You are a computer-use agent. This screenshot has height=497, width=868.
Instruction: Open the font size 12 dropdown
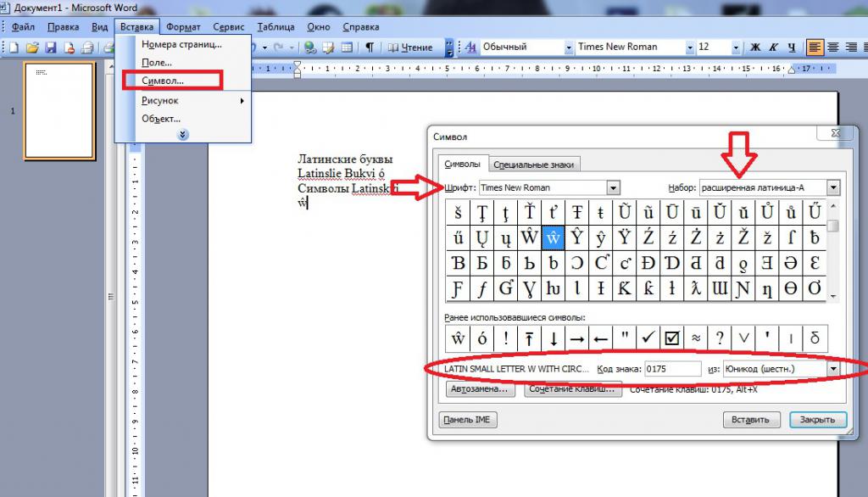(736, 47)
